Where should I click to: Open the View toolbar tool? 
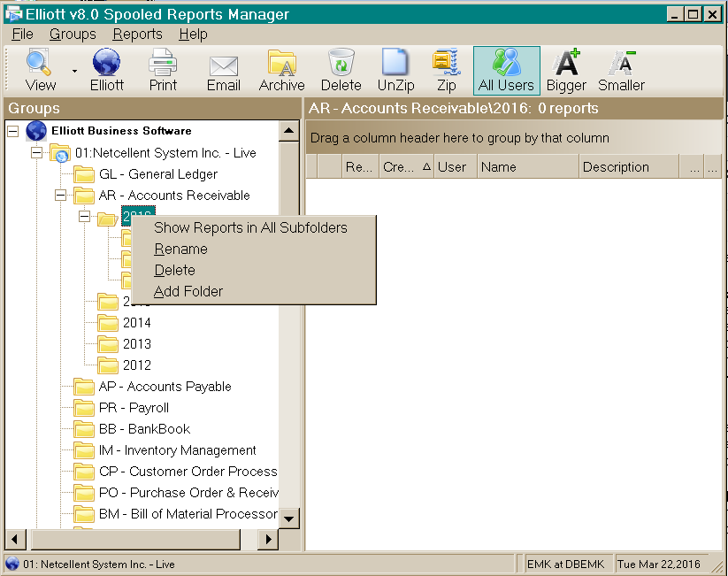(x=40, y=71)
